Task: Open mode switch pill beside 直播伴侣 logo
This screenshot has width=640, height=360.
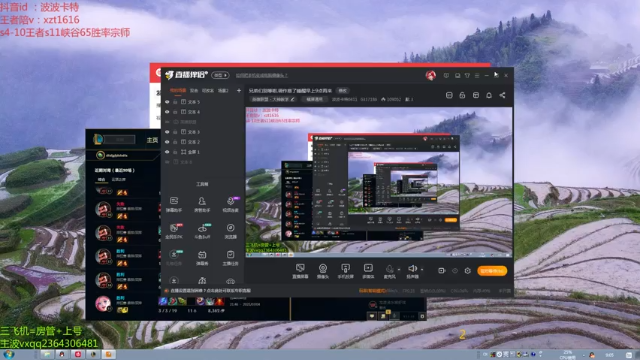Action: click(x=220, y=75)
